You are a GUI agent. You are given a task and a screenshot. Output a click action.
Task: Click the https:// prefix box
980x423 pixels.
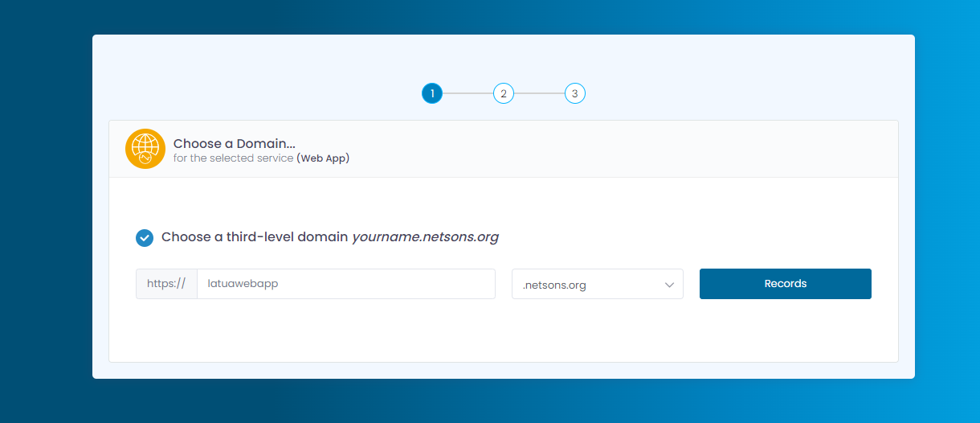pos(167,284)
